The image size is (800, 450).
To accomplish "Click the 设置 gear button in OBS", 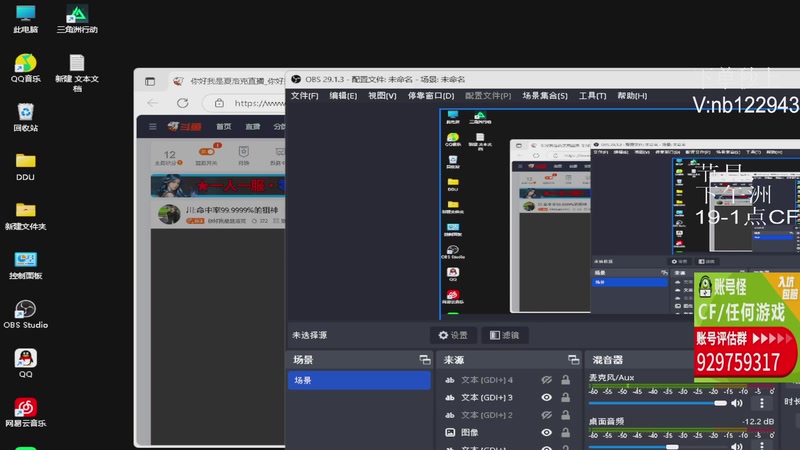I will click(453, 335).
